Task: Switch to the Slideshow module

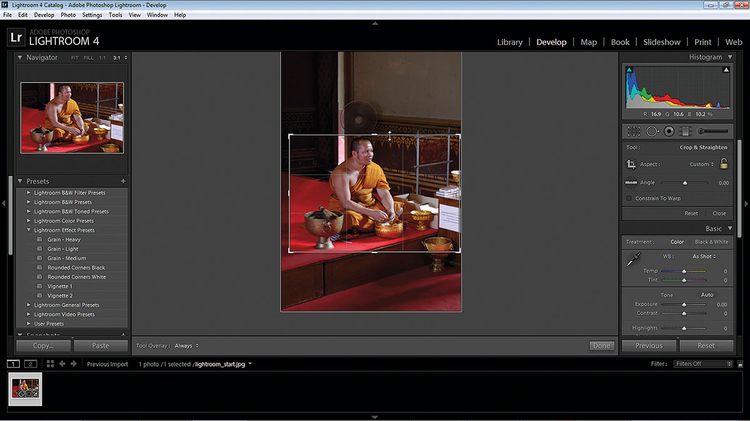Action: pyautogui.click(x=662, y=42)
